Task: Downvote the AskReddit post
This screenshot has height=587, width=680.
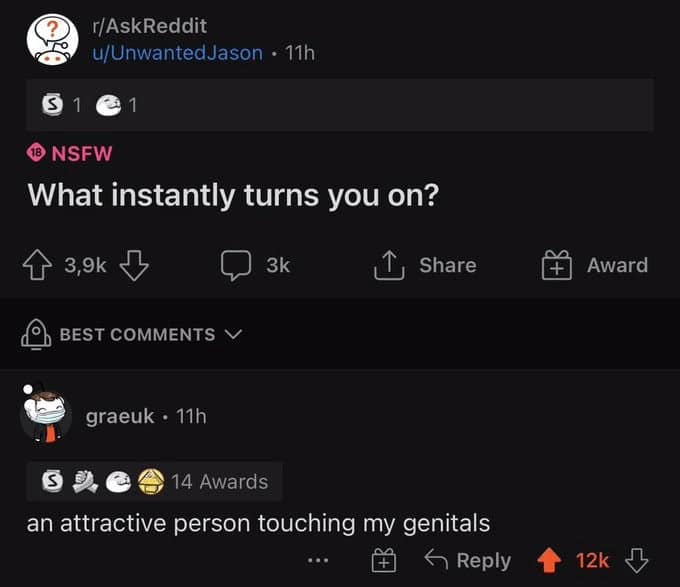Action: tap(134, 265)
